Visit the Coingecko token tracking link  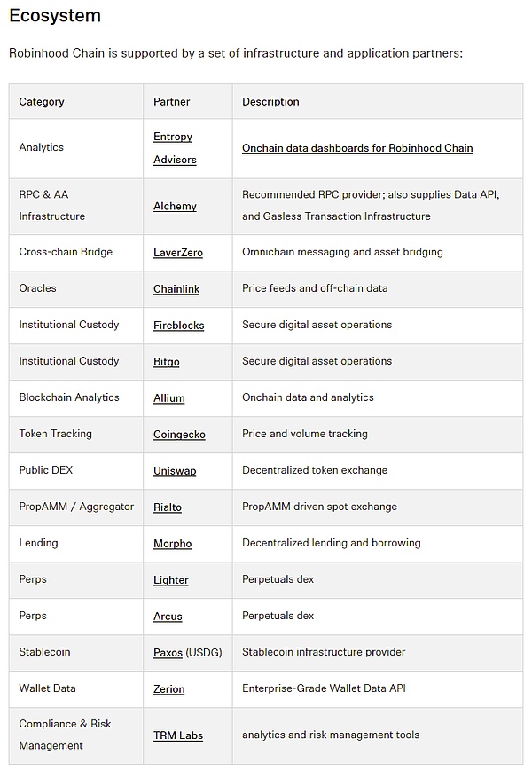tap(179, 434)
